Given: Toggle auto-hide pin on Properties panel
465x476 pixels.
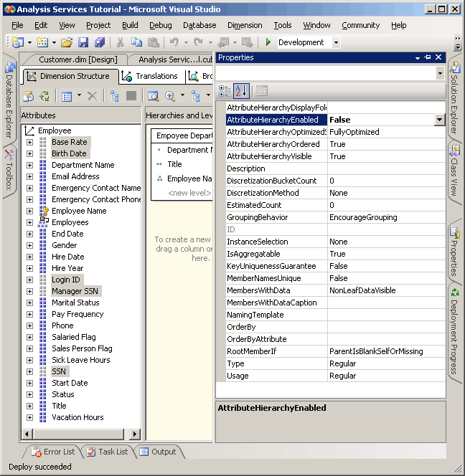Looking at the screenshot, I should tap(428, 57).
